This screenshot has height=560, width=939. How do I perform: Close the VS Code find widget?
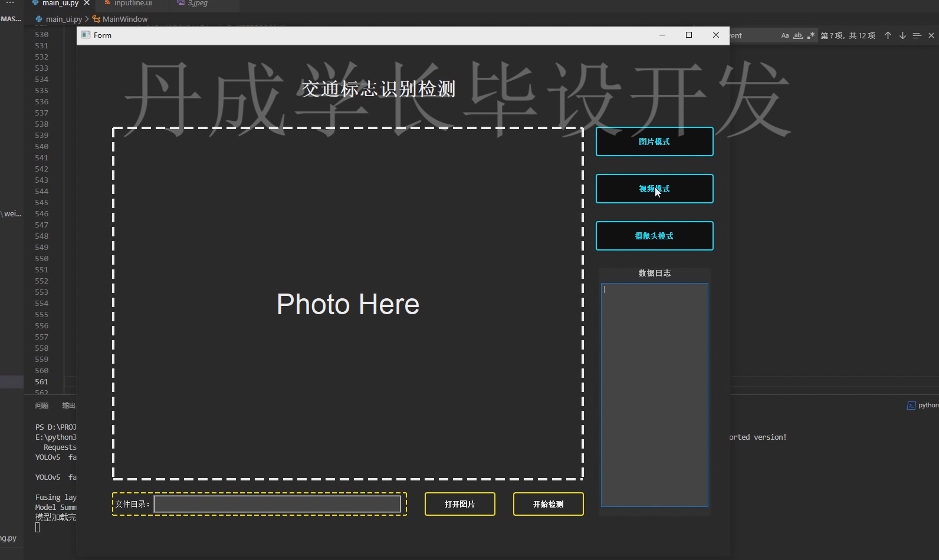pyautogui.click(x=931, y=35)
